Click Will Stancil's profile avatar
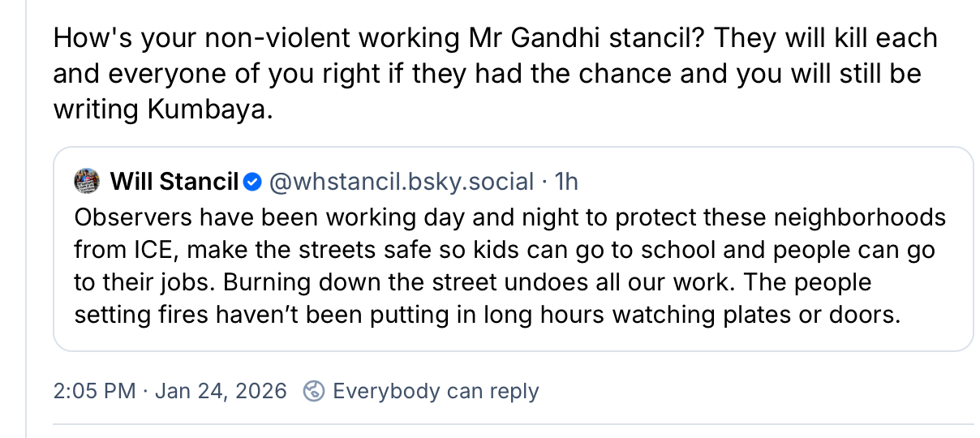 [86, 182]
